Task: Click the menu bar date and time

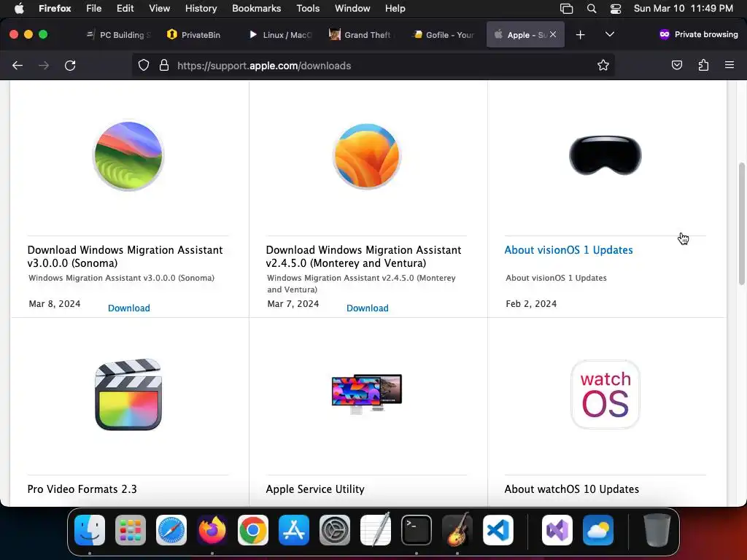Action: 683,8
